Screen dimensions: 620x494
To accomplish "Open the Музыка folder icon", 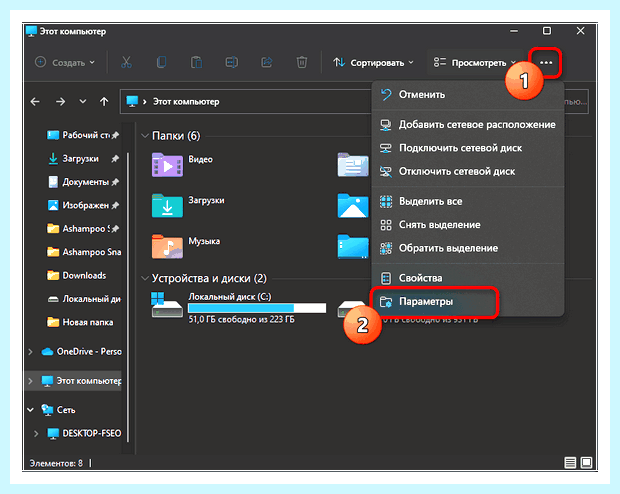I will pyautogui.click(x=167, y=246).
